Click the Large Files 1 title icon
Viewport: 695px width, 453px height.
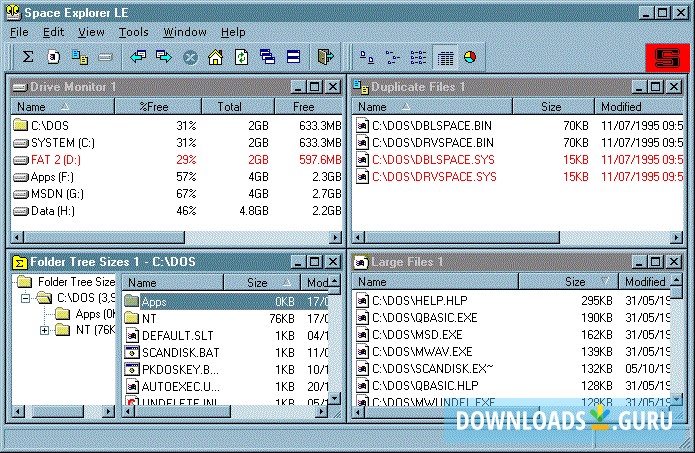click(361, 262)
